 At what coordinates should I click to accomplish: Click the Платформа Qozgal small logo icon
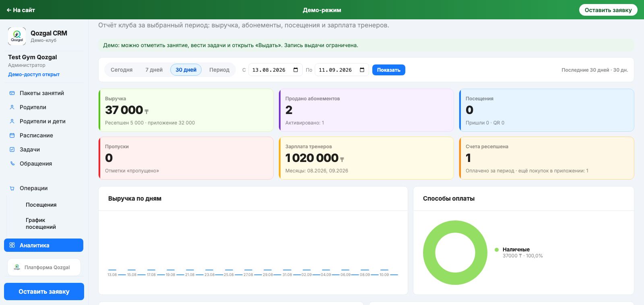tap(17, 267)
